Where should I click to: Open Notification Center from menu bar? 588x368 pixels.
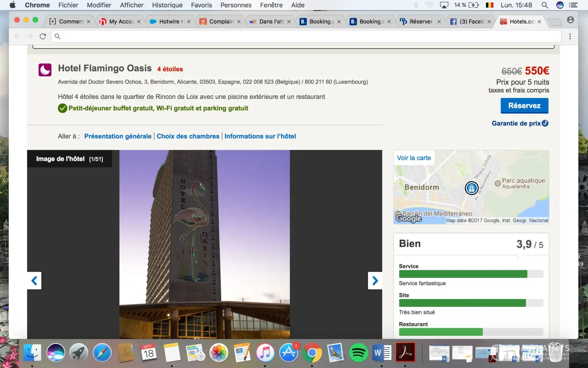coord(573,5)
